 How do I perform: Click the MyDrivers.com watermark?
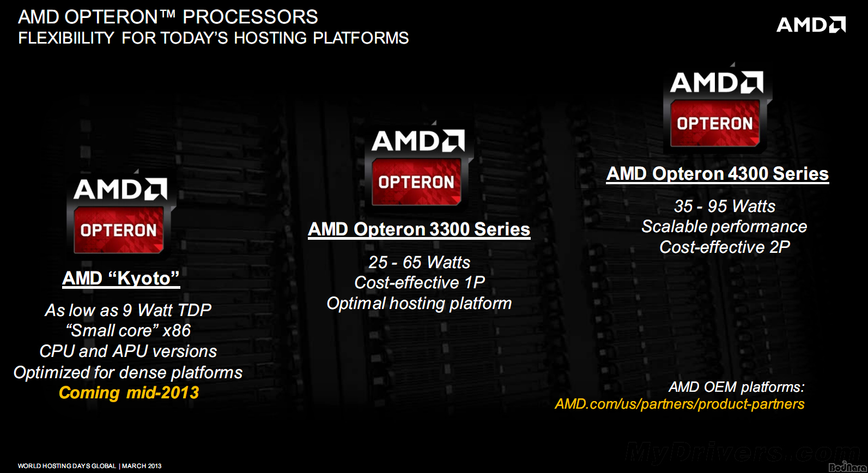coord(741,453)
